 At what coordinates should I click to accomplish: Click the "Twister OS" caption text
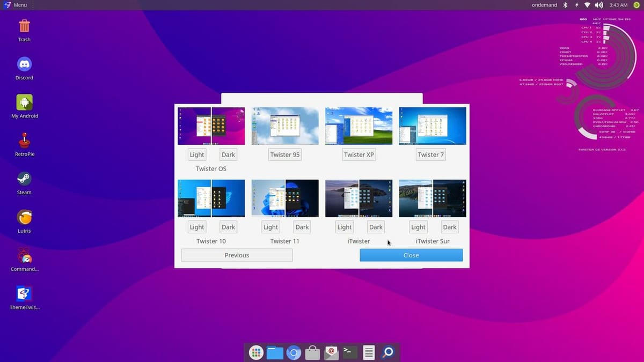pyautogui.click(x=211, y=168)
